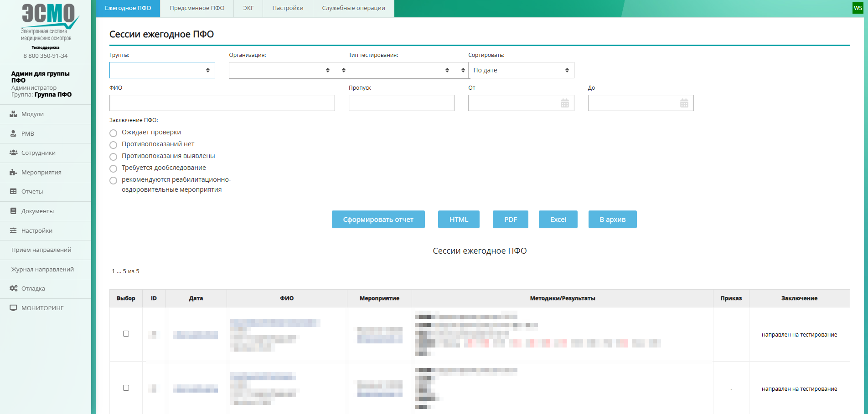Click the Отладка gears icon
The height and width of the screenshot is (414, 868).
pyautogui.click(x=13, y=288)
